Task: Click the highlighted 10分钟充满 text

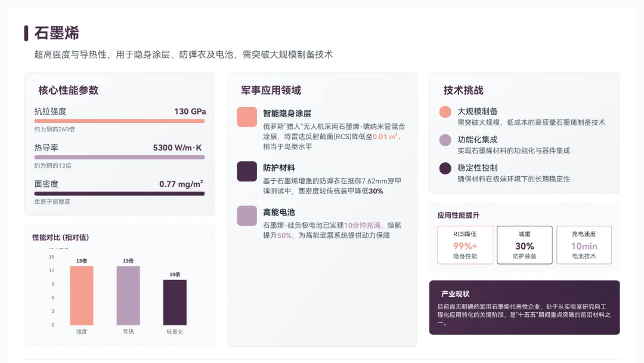Action: tap(362, 225)
